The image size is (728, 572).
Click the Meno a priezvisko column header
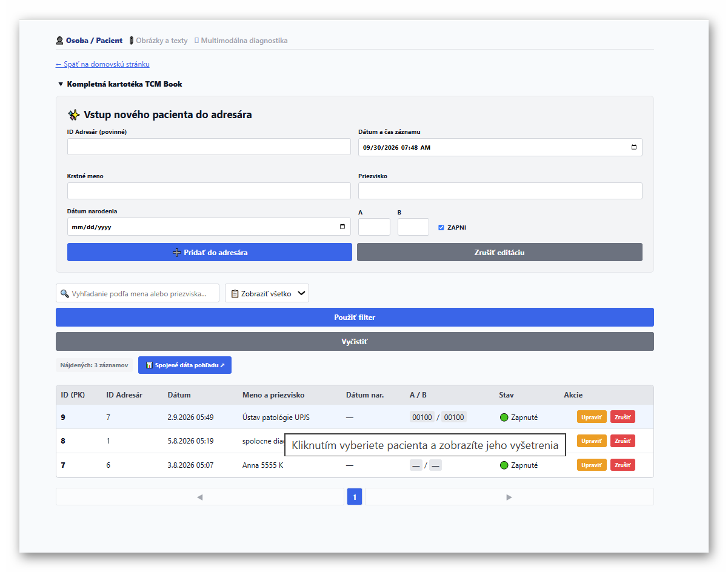(x=273, y=395)
